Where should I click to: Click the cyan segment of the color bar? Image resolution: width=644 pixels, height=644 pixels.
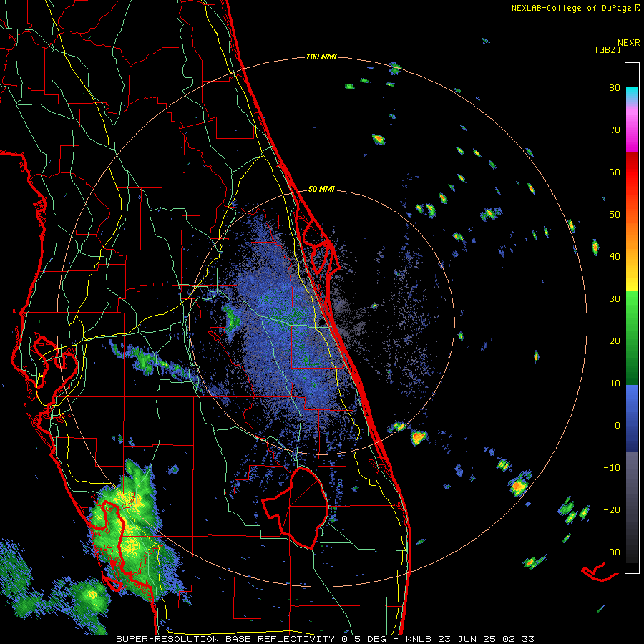coord(632,94)
